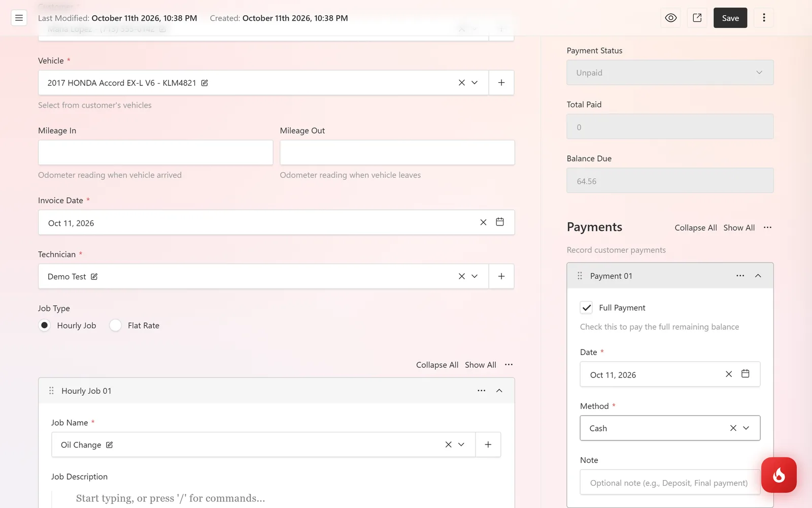Toggle the Full Payment checkbox
This screenshot has width=812, height=508.
[586, 308]
